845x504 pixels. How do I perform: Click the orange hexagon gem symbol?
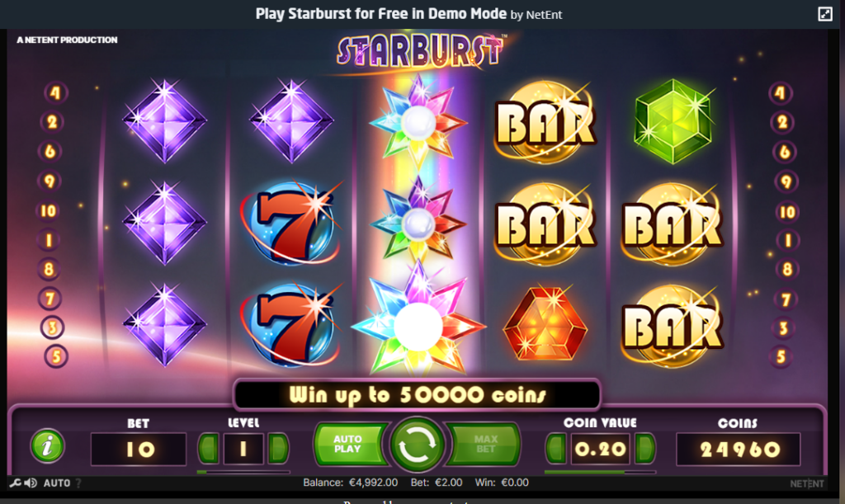tap(545, 324)
